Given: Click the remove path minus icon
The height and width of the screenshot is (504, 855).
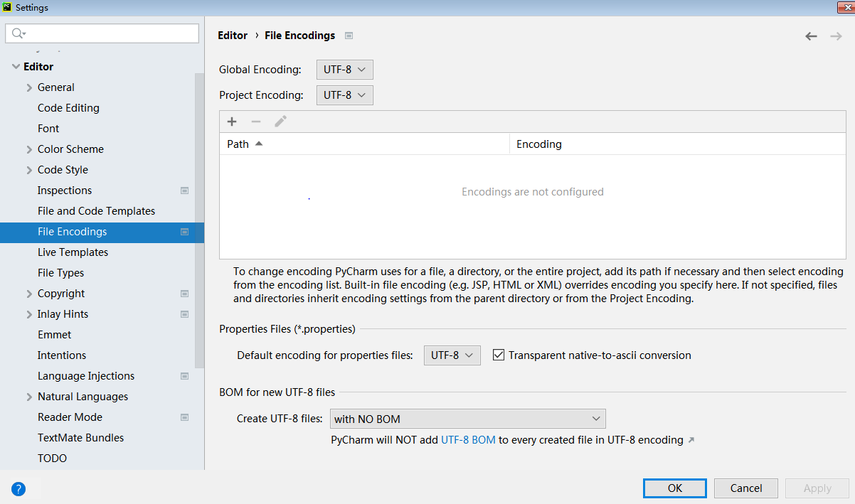Looking at the screenshot, I should (256, 122).
